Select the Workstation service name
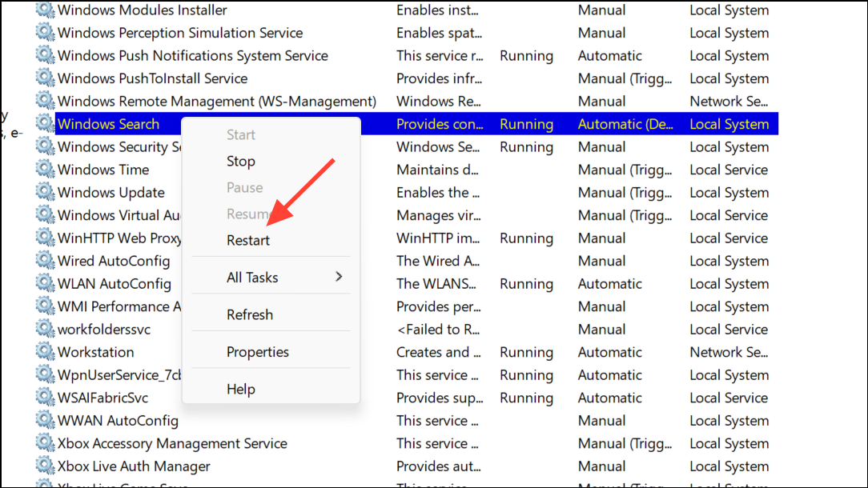The height and width of the screenshot is (488, 868). [96, 352]
